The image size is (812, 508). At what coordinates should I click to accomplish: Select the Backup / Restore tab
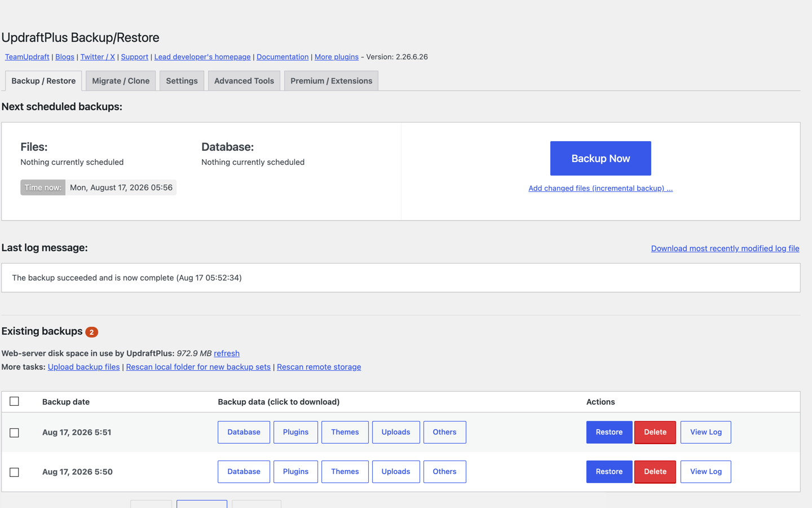[43, 81]
